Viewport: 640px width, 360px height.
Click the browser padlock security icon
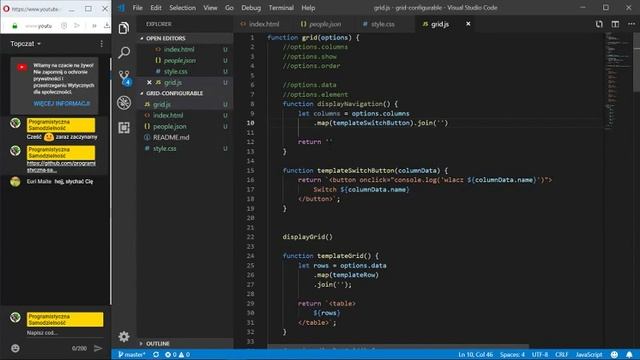pyautogui.click(x=15, y=26)
